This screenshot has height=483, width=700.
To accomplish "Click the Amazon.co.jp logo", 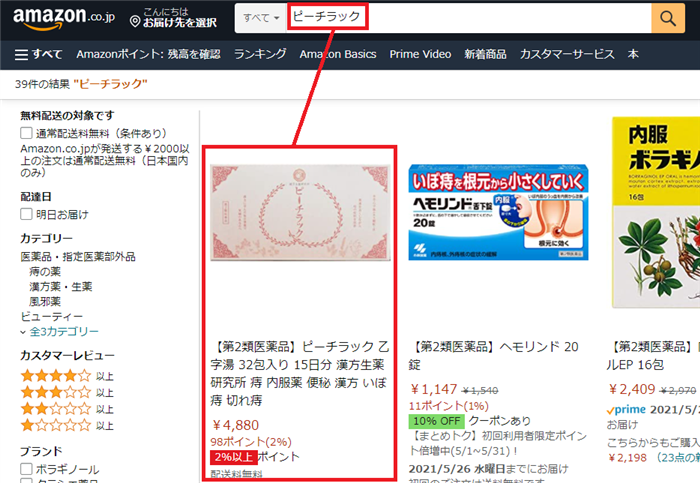I will 63,18.
